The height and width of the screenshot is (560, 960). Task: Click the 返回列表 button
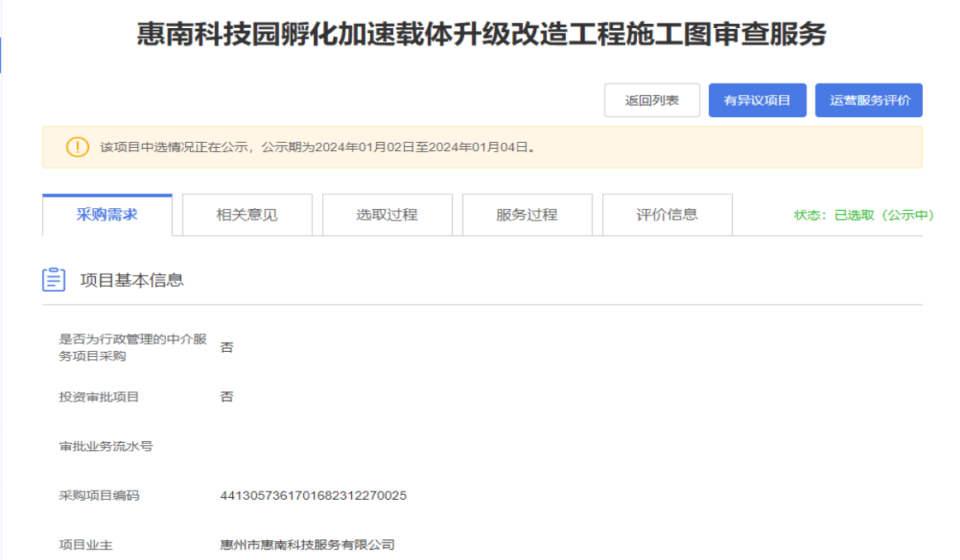click(x=652, y=101)
